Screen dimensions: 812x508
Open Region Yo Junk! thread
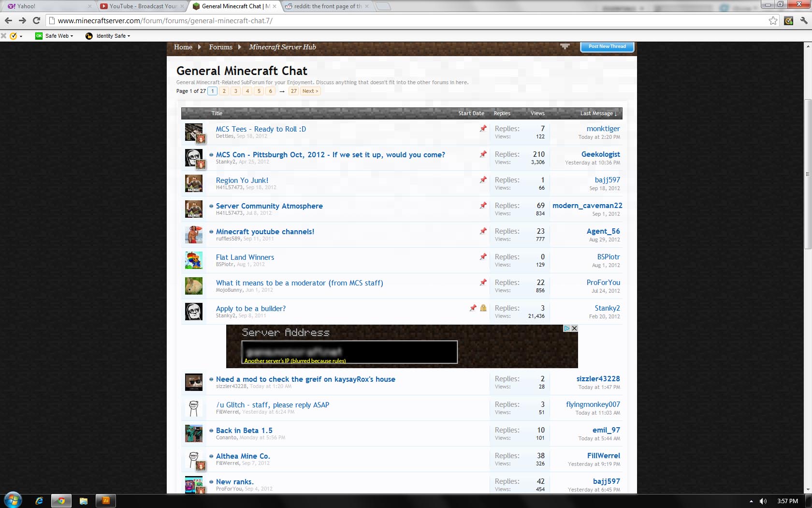coord(242,180)
